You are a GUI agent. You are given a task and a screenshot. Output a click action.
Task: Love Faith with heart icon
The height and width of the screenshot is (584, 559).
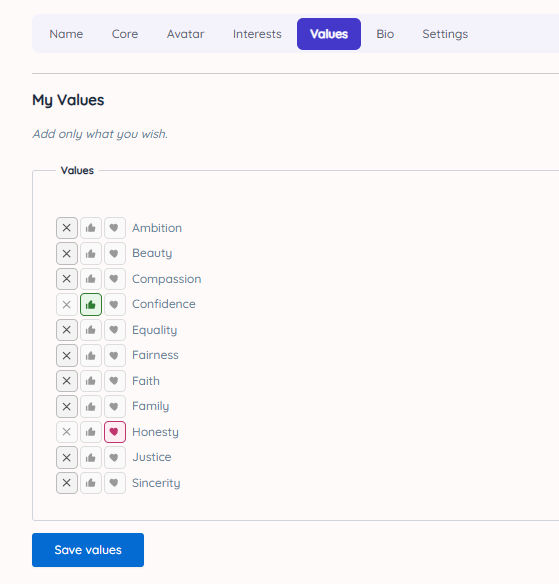point(114,381)
